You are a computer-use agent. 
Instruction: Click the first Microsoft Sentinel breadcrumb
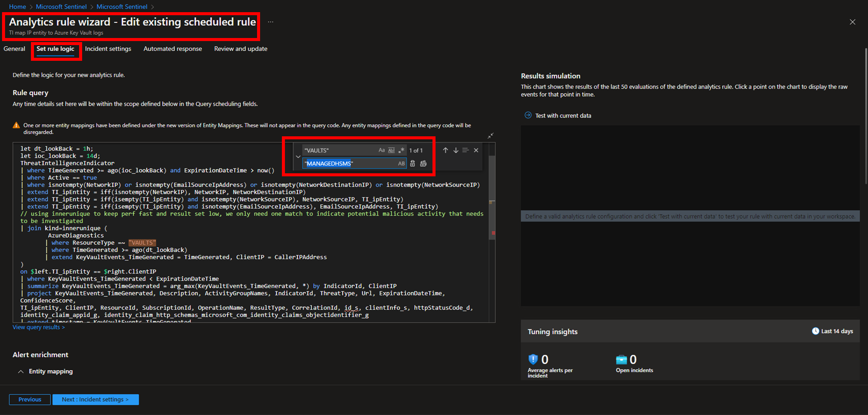click(x=61, y=7)
